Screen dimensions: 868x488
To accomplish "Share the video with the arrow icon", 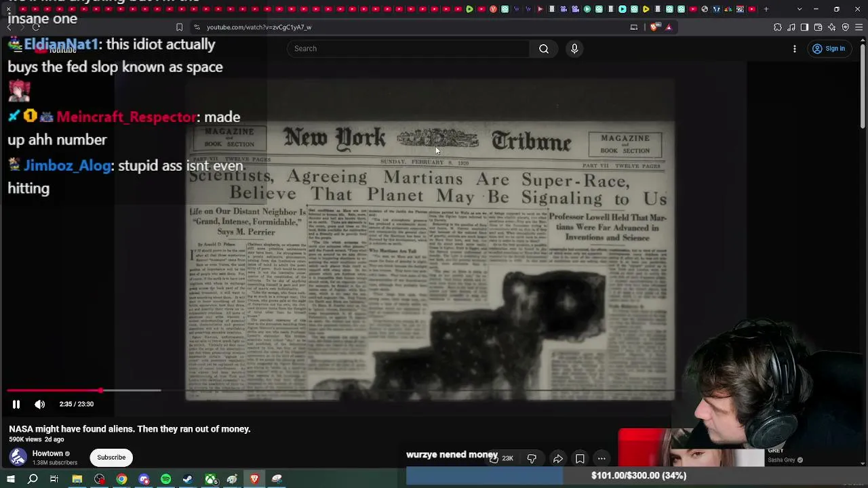I will [557, 459].
